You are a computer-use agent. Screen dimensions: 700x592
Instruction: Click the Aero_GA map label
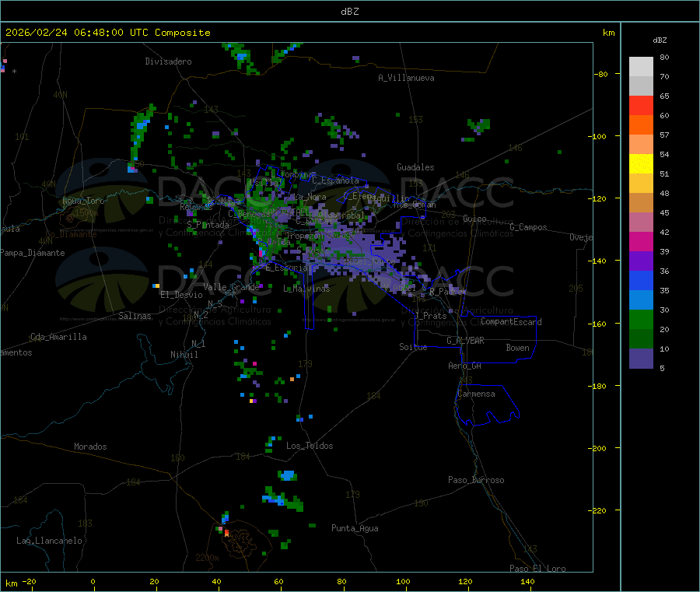[x=465, y=366]
